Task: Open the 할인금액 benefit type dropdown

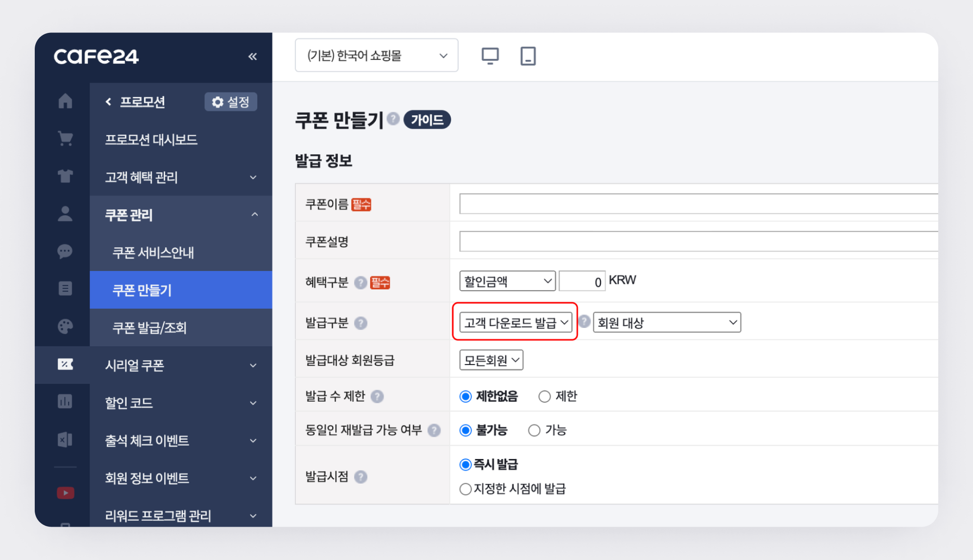Action: (x=507, y=281)
